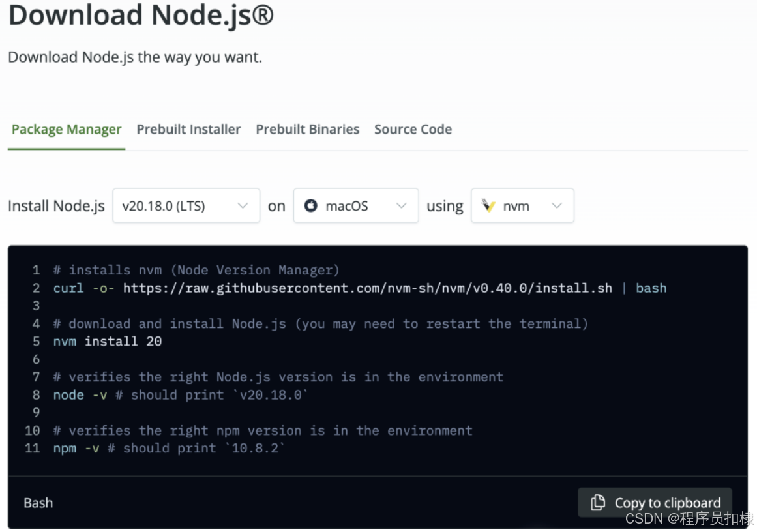
Task: Click the macOS apple logo icon
Action: pos(310,205)
